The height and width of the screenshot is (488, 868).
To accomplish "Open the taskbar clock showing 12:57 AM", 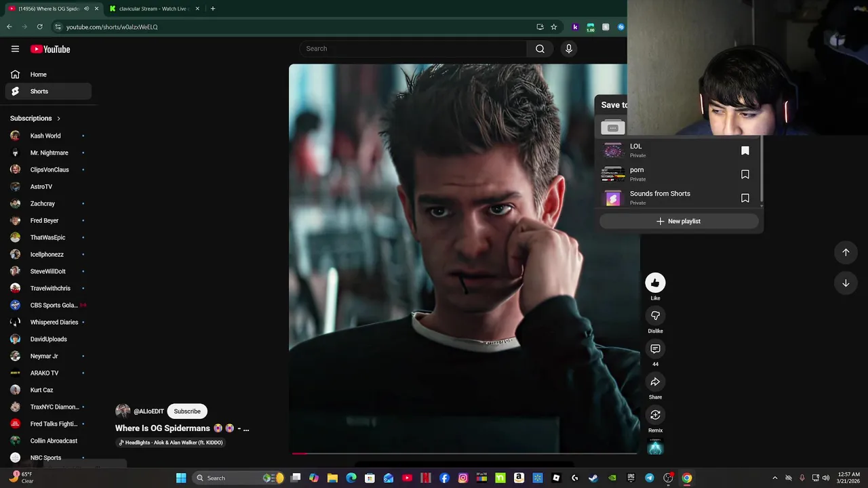I will (848, 478).
